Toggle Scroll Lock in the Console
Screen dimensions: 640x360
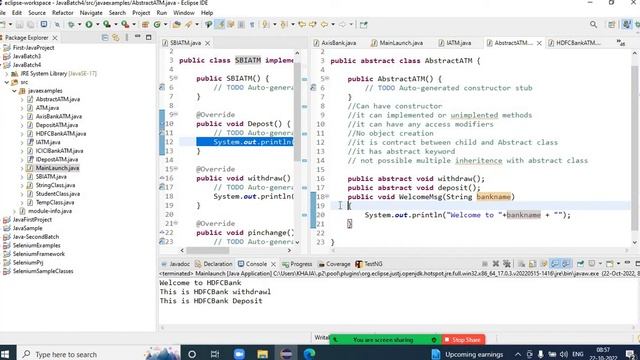pyautogui.click(x=532, y=264)
